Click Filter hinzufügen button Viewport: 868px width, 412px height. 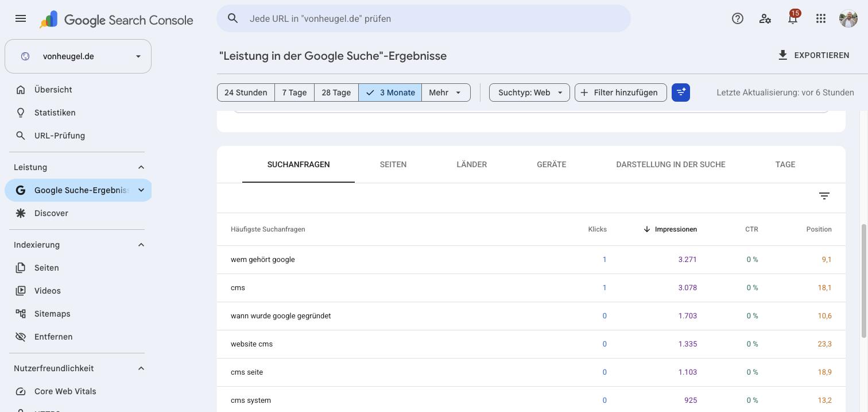tap(621, 93)
